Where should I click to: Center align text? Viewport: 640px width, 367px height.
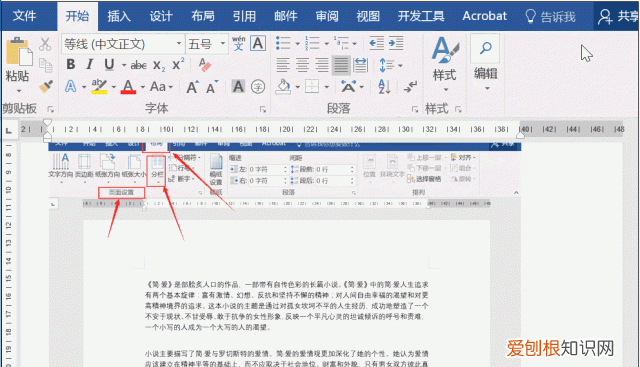[302, 65]
